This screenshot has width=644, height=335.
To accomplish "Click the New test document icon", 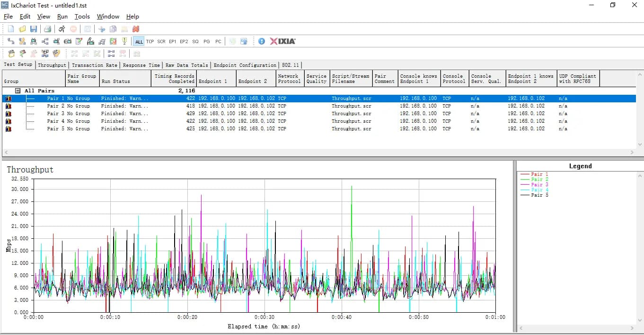I will click(x=11, y=29).
